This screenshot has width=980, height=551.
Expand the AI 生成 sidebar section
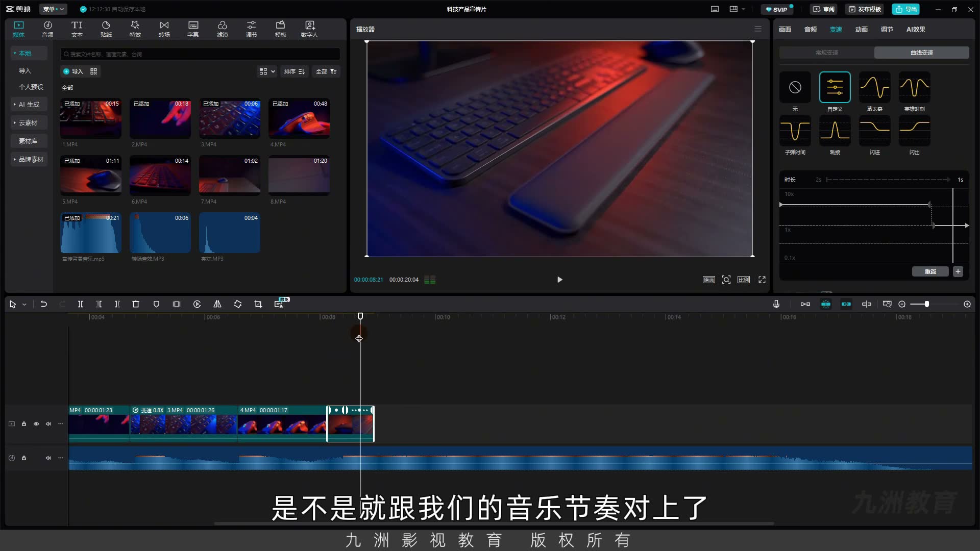(x=29, y=105)
